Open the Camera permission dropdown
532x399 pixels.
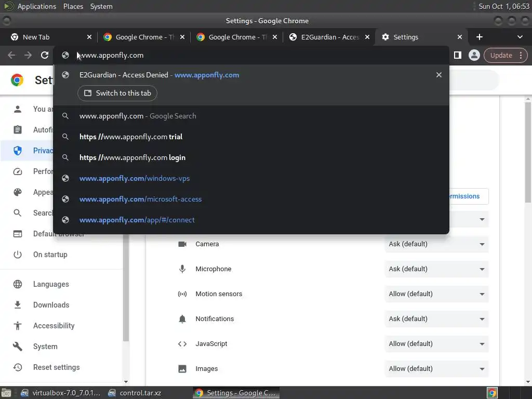[436, 244]
